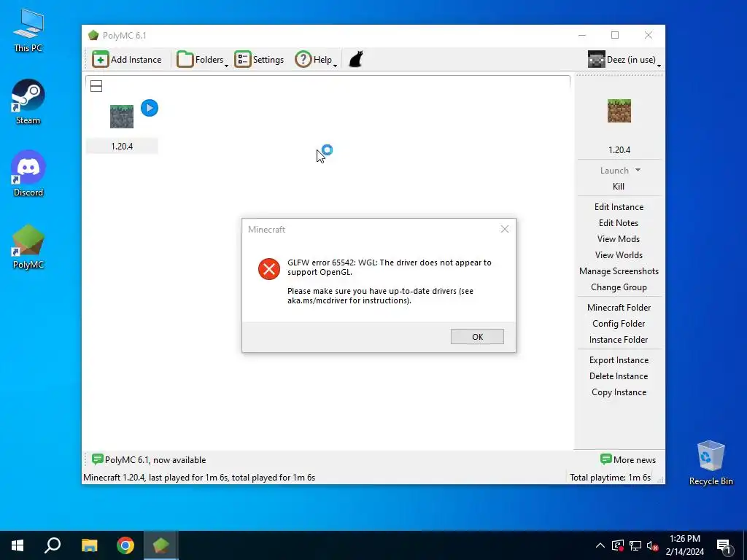Click the More news button
Image resolution: width=747 pixels, height=560 pixels.
(628, 460)
